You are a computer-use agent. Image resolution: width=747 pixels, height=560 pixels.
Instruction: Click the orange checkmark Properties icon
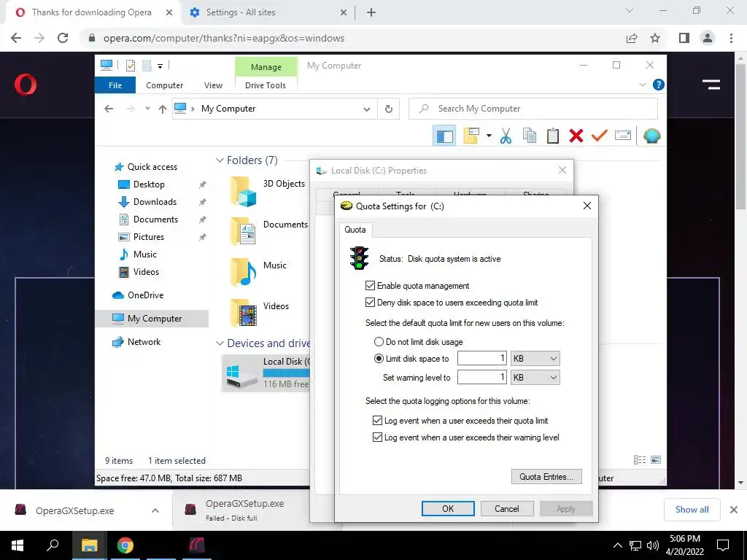(600, 136)
